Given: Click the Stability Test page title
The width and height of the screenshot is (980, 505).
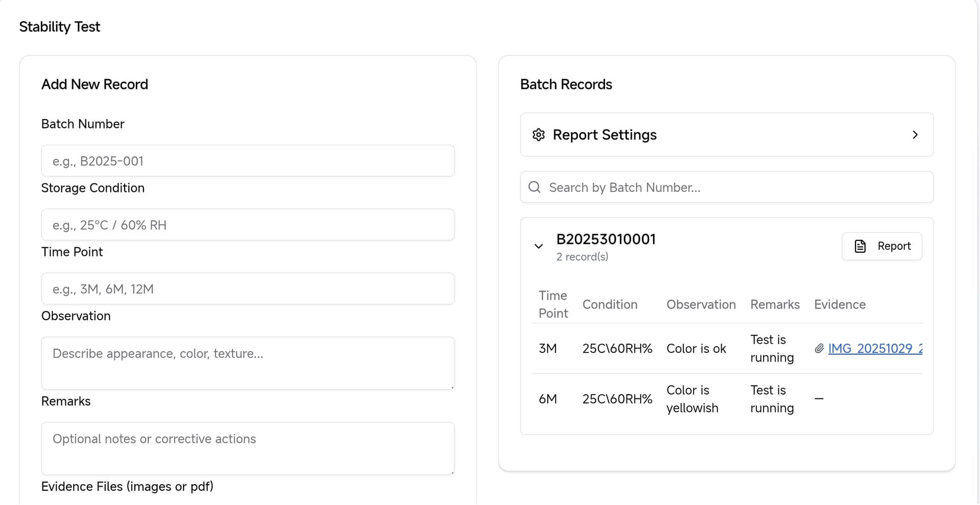Looking at the screenshot, I should point(60,27).
